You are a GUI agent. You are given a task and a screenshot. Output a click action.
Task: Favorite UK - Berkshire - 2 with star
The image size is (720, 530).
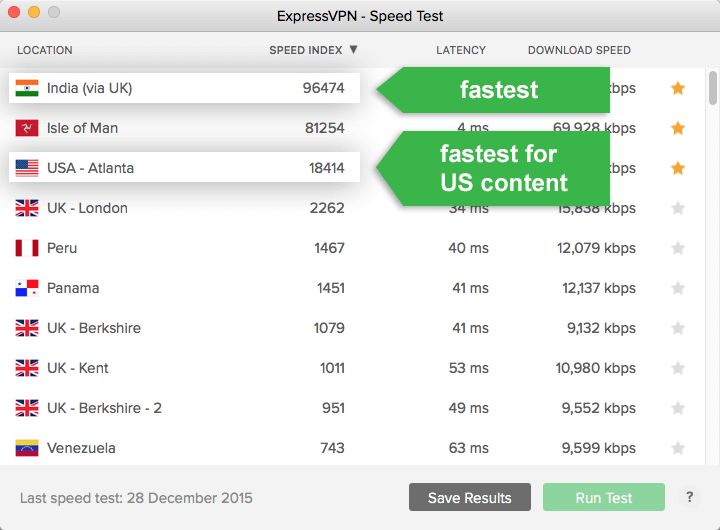pyautogui.click(x=678, y=407)
